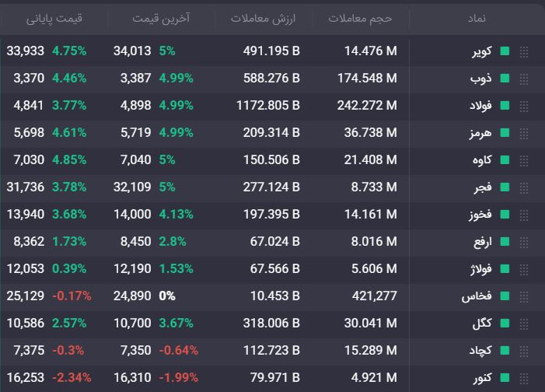Sort by آخرین قیمت column header

[x=161, y=19]
